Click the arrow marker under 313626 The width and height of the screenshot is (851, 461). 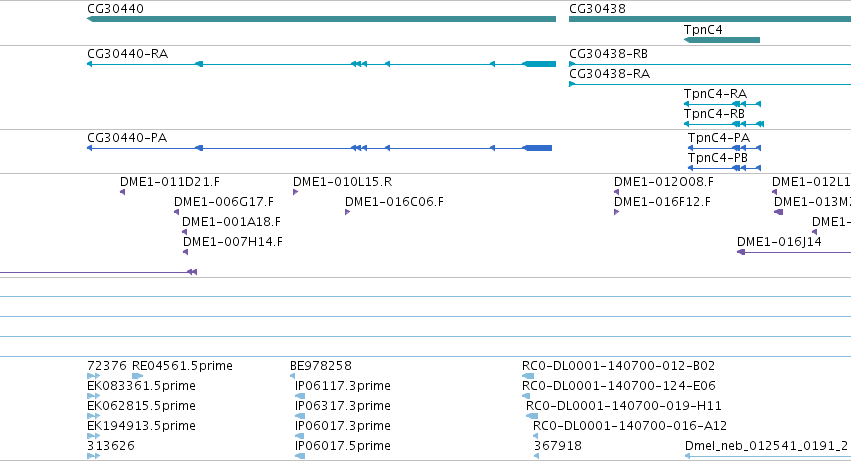pyautogui.click(x=93, y=456)
